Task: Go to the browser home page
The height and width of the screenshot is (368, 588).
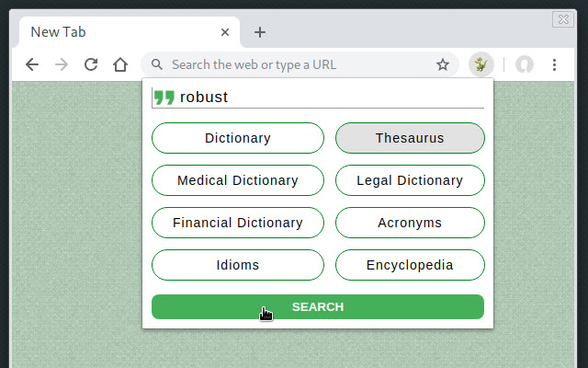Action: (120, 64)
